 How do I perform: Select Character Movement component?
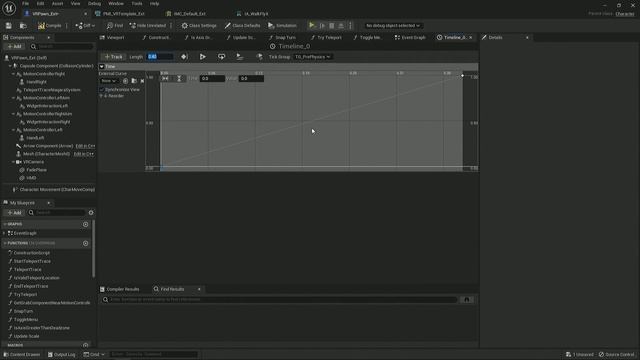[x=53, y=189]
